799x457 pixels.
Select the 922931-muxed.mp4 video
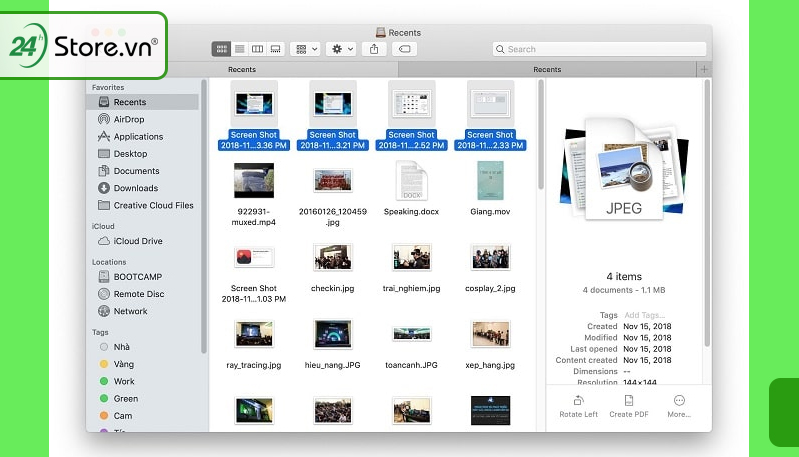(254, 194)
